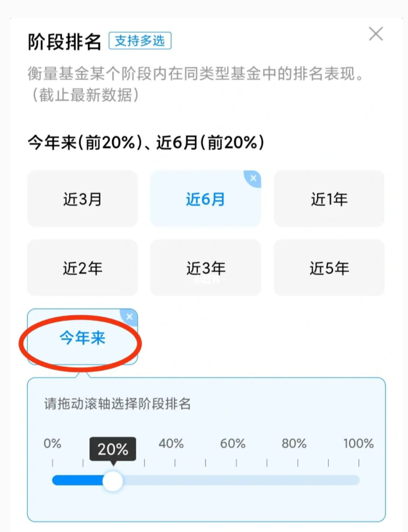
Task: Click the 支持多选 tag
Action: click(x=139, y=41)
